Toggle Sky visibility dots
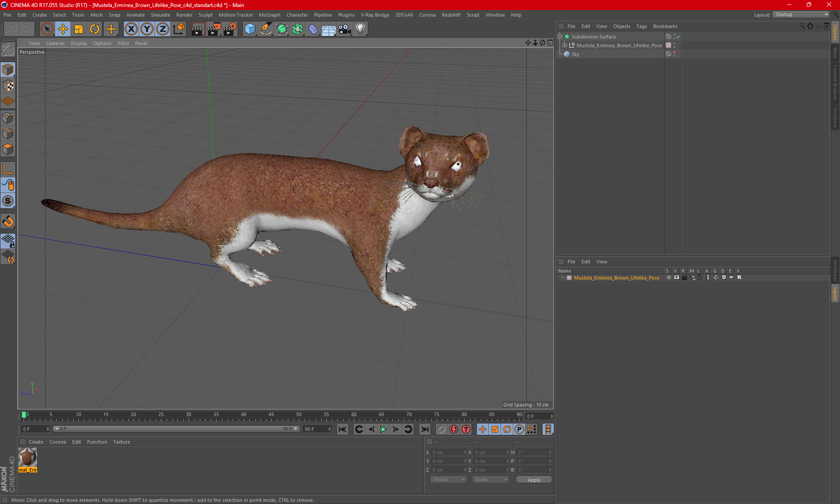The height and width of the screenshot is (504, 840). tap(674, 54)
